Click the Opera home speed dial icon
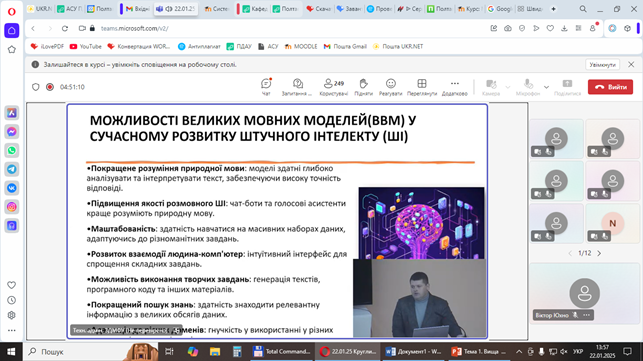 point(11,31)
